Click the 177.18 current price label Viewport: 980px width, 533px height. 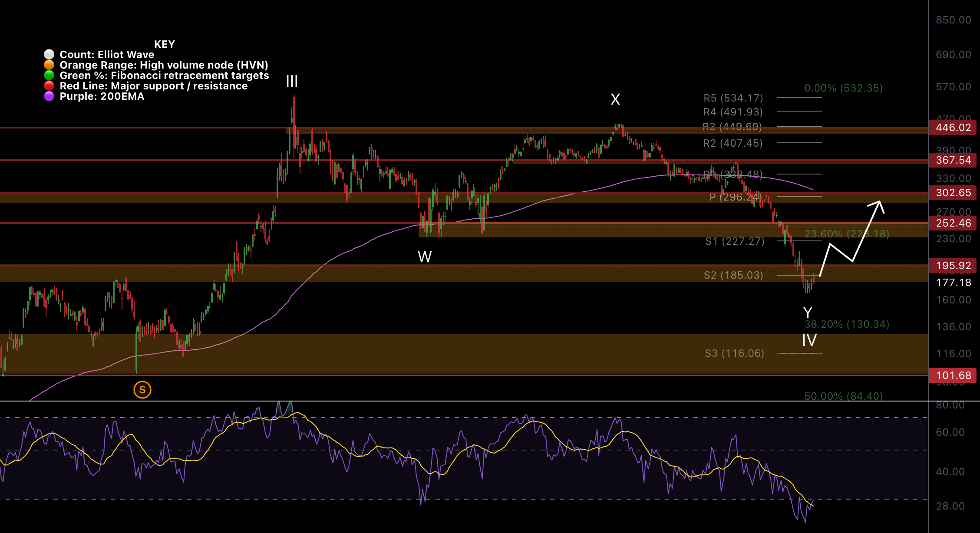(x=953, y=283)
